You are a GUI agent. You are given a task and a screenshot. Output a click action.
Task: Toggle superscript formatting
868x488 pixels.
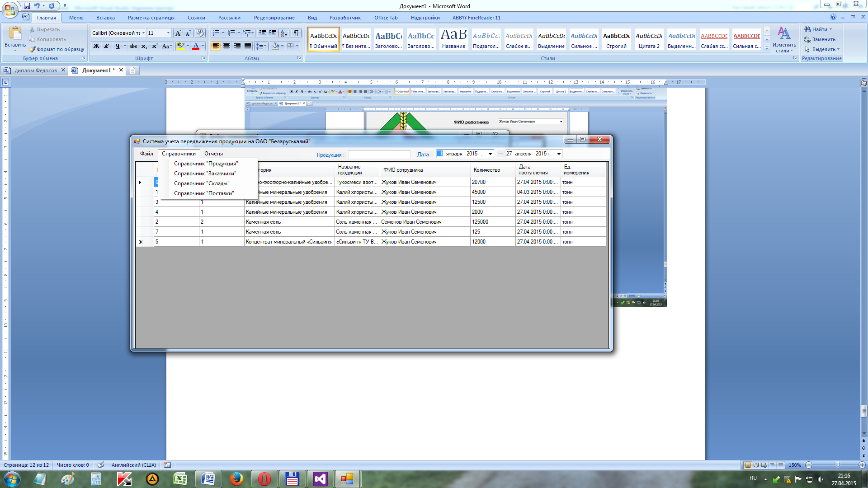coord(155,46)
